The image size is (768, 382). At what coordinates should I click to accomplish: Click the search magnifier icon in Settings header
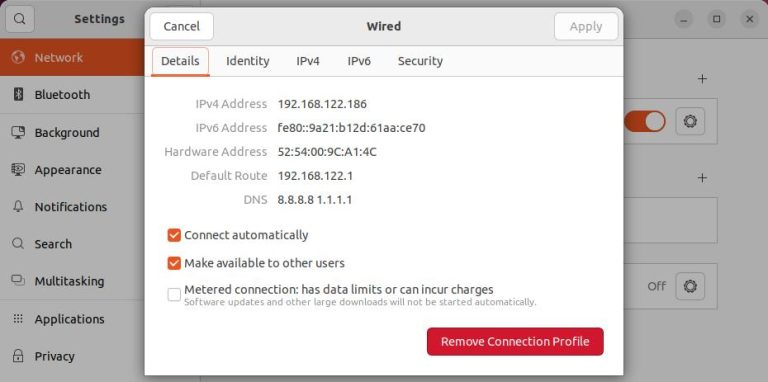coord(20,19)
